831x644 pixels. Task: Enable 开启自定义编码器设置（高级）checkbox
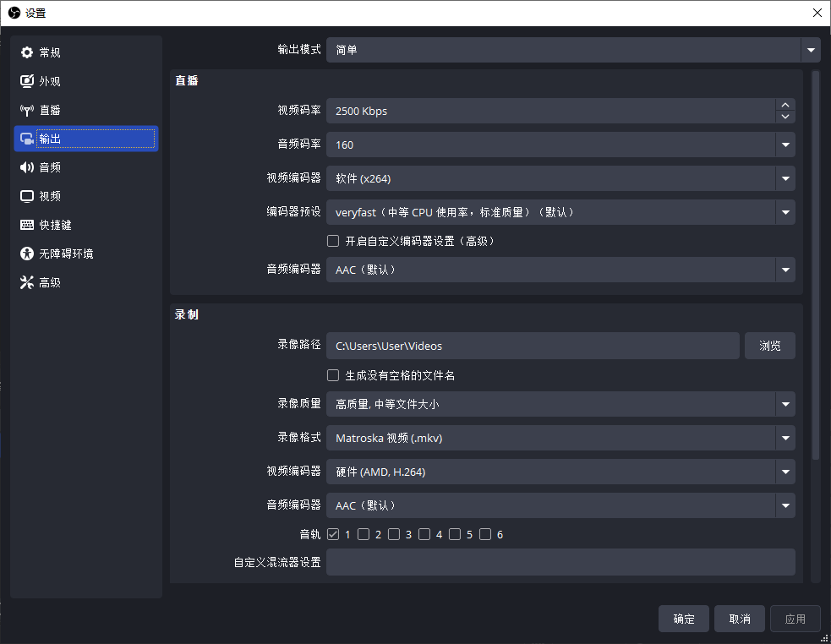click(333, 241)
